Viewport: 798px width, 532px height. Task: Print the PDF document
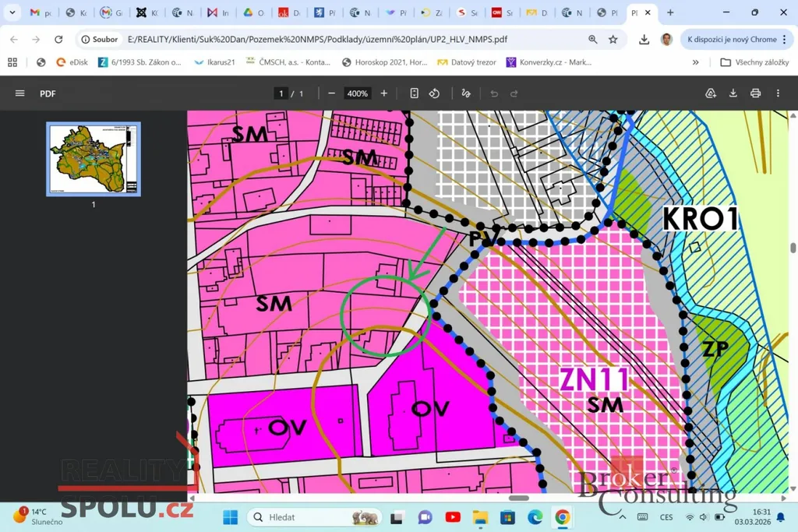point(755,93)
